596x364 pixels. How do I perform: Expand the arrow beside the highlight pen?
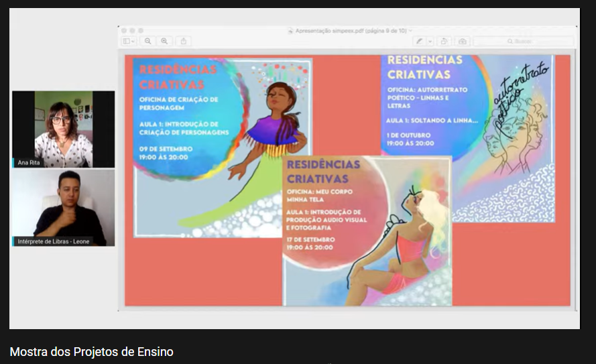pyautogui.click(x=430, y=41)
